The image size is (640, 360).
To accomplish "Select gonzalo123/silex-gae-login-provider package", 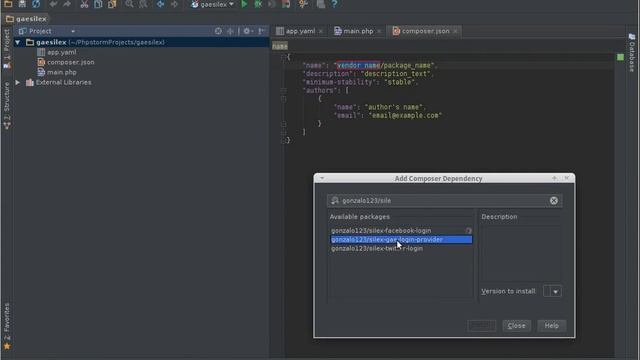I will [x=401, y=240].
